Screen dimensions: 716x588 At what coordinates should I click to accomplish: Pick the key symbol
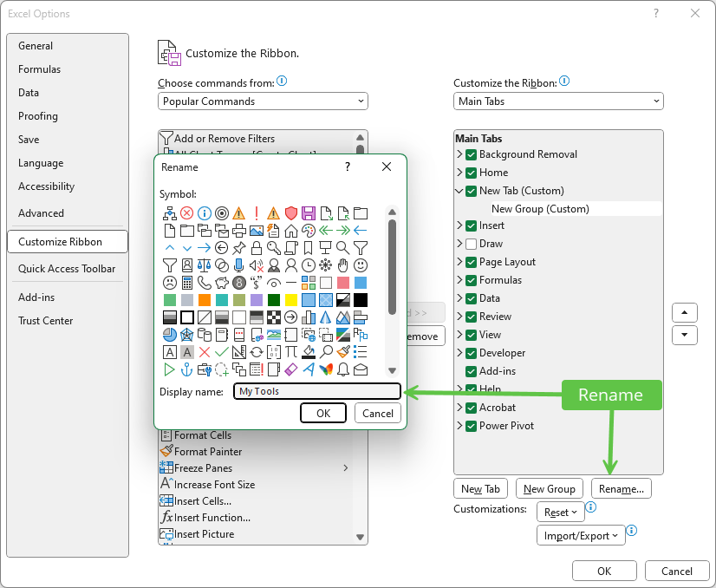coord(274,248)
